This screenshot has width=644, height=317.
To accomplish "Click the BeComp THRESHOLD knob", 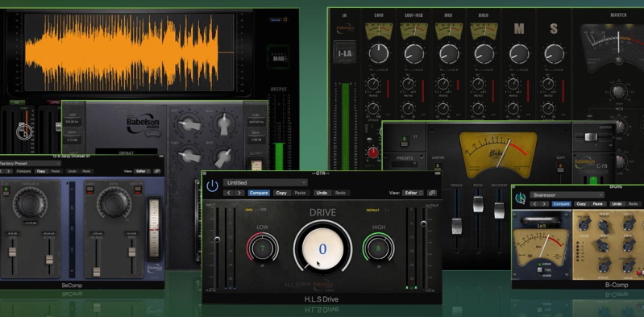I will pos(30,202).
